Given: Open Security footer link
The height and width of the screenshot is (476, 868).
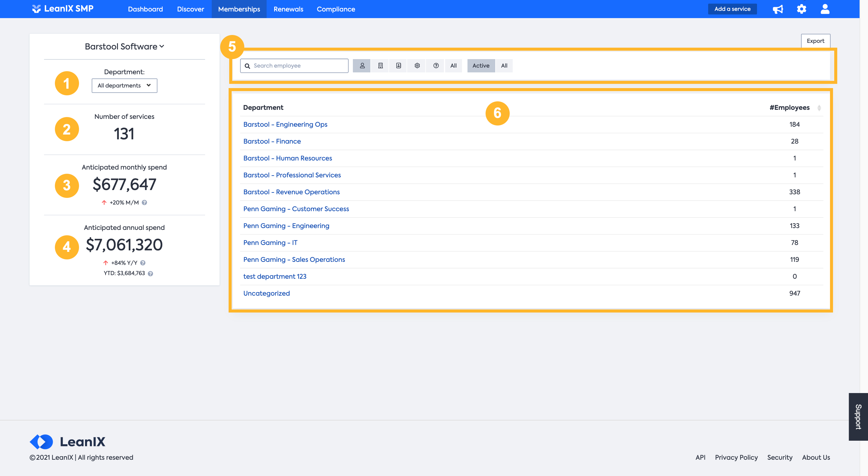Looking at the screenshot, I should 780,458.
